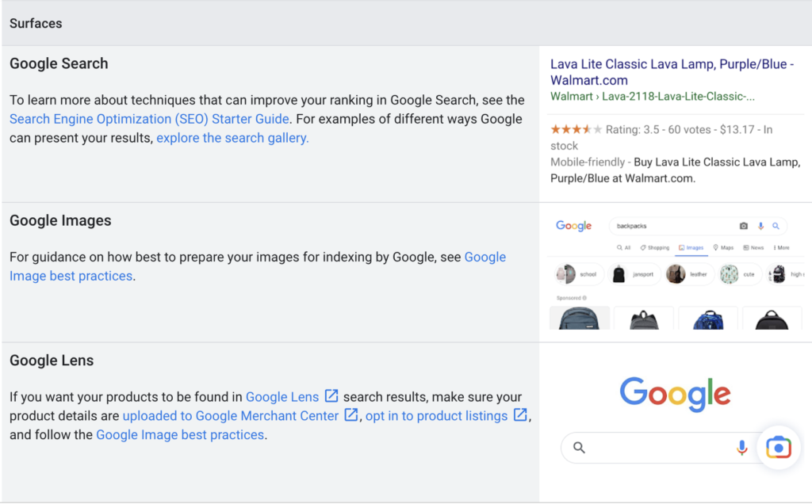Follow the 'opt in to product listings' link

tap(437, 416)
